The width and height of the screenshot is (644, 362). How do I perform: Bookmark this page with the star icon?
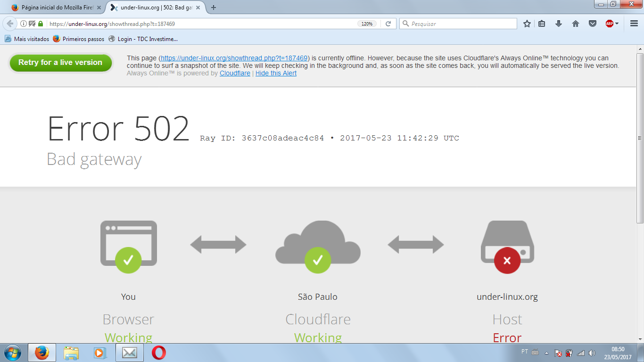point(527,24)
